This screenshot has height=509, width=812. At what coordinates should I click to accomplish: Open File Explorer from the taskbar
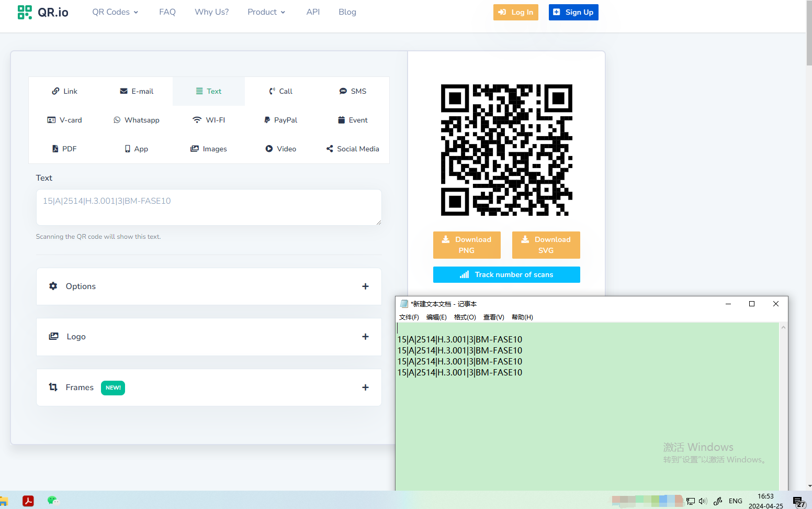(x=3, y=501)
